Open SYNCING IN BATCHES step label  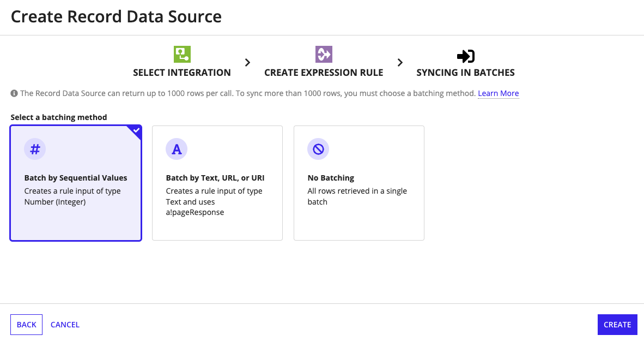tap(465, 73)
